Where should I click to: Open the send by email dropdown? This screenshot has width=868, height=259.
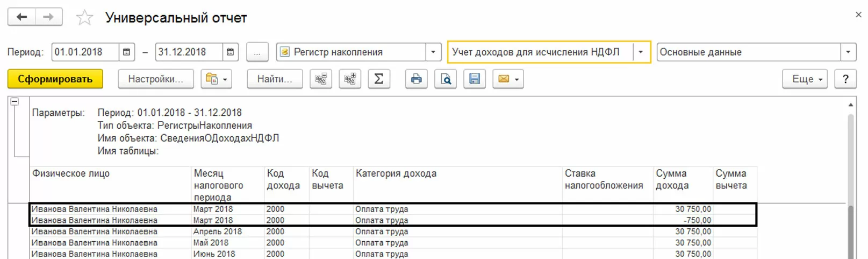tap(508, 79)
